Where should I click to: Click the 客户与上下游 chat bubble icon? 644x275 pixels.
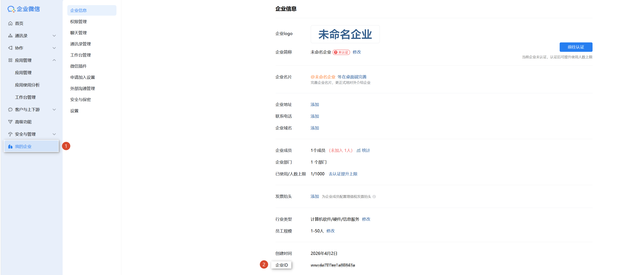[10, 110]
